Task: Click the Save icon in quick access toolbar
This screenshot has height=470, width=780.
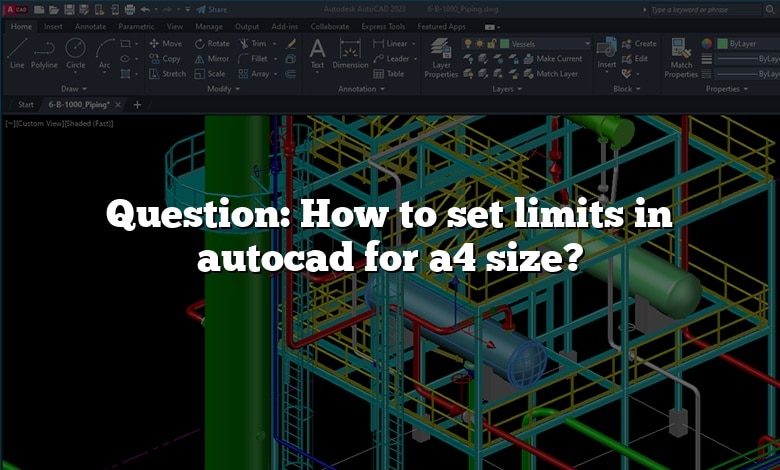Action: (x=69, y=9)
